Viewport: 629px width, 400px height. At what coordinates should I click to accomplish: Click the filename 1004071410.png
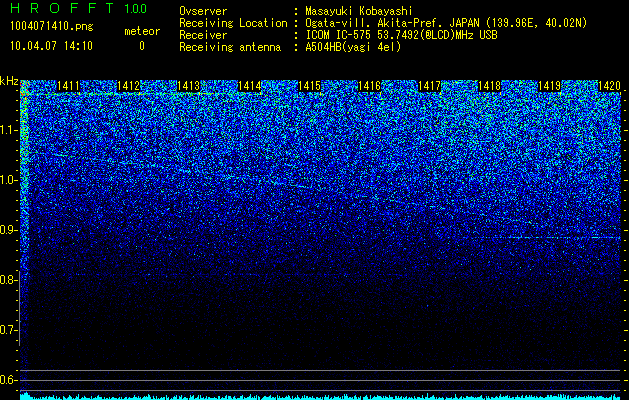click(52, 27)
